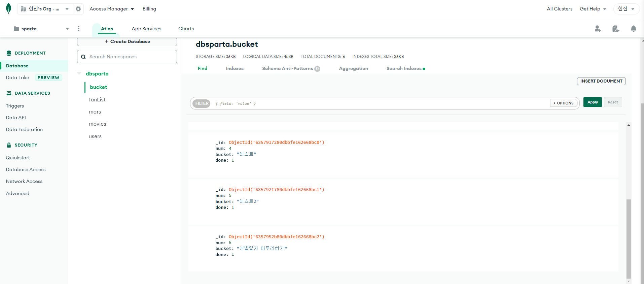
Task: Open Database Access settings
Action: point(26,169)
